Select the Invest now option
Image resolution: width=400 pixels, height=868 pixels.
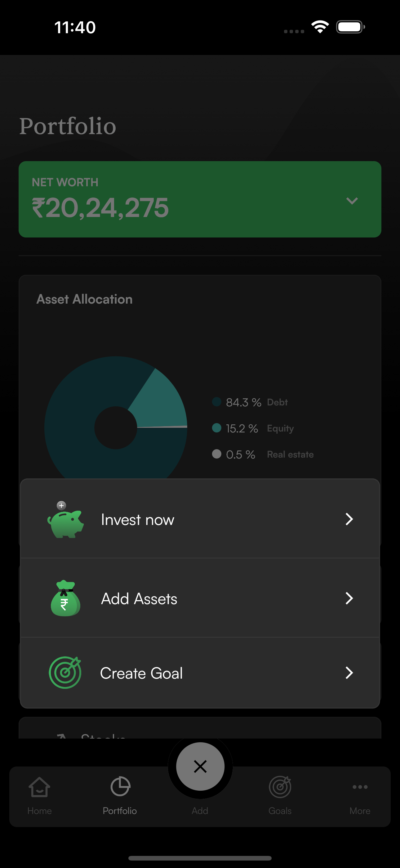pos(138,520)
